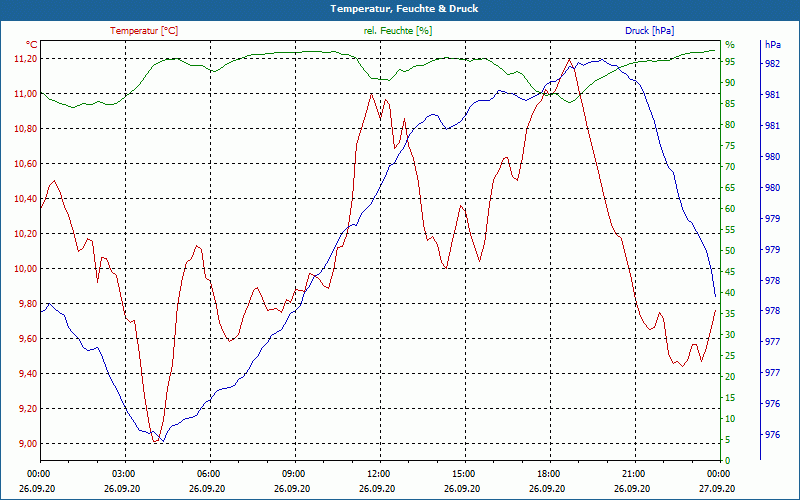Click the "9,80" temperature axis value
Viewport: 800px width, 500px height.
pos(28,304)
